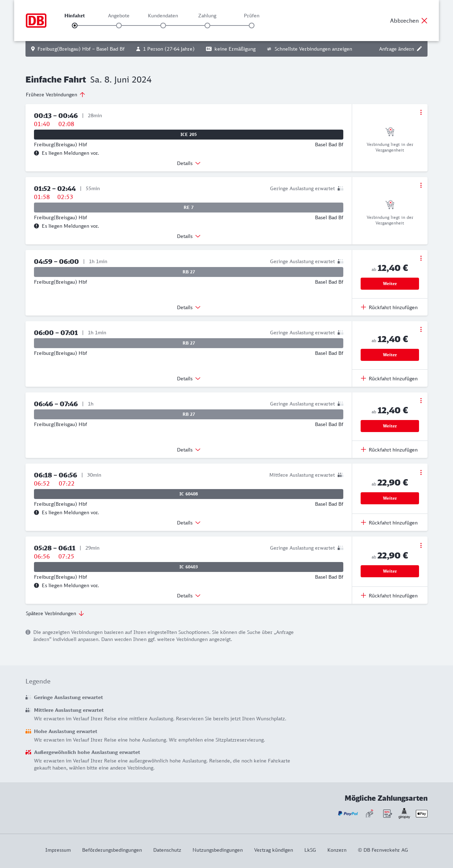This screenshot has height=868, width=453.
Task: Open the Impressum footer link
Action: tap(58, 850)
